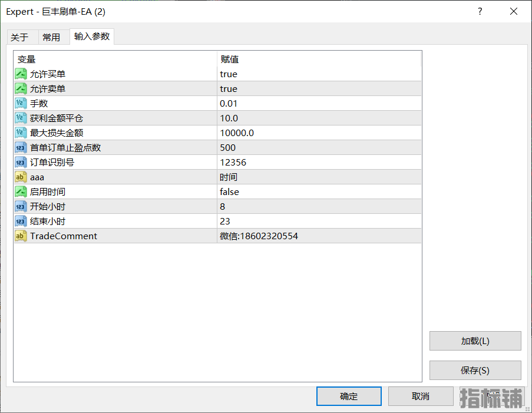Screen dimensions: 532x413
Task: Edit the 时间 value for aaa
Action: tap(319, 177)
